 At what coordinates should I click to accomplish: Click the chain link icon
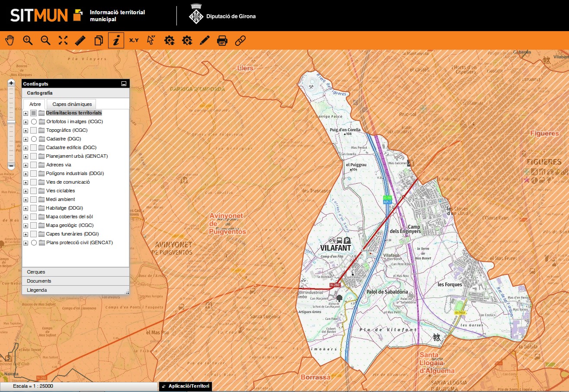(x=240, y=41)
